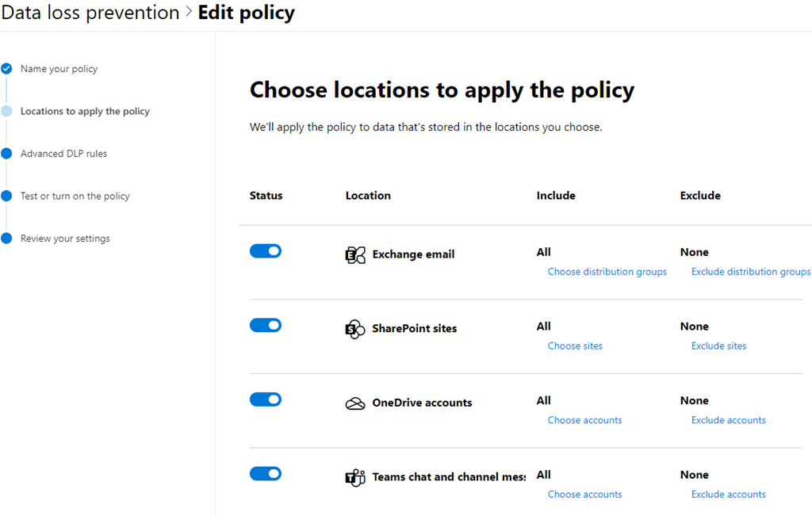Click the completed checkmark step icon
812x516 pixels.
[6, 69]
